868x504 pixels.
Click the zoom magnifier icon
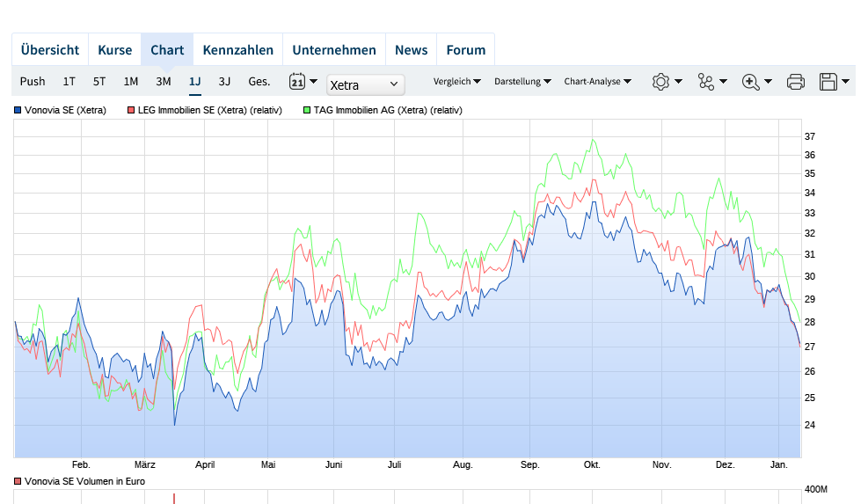point(750,82)
